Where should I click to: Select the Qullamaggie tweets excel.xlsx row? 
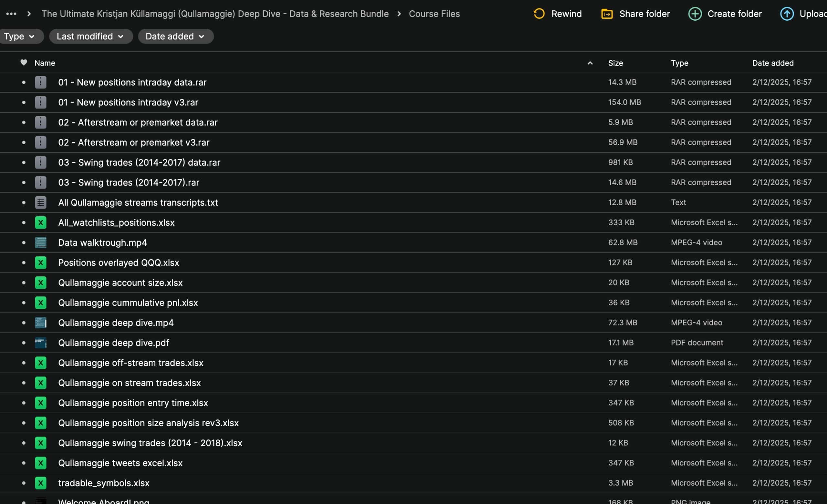(120, 463)
